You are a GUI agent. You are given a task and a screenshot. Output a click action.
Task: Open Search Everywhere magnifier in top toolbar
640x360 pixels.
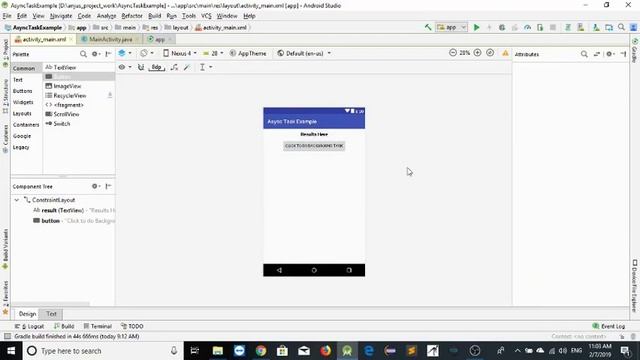pos(621,27)
